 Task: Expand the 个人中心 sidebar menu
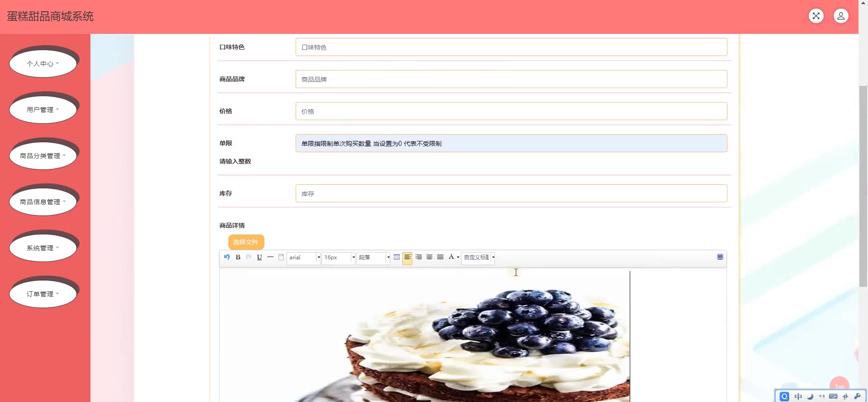click(x=43, y=64)
